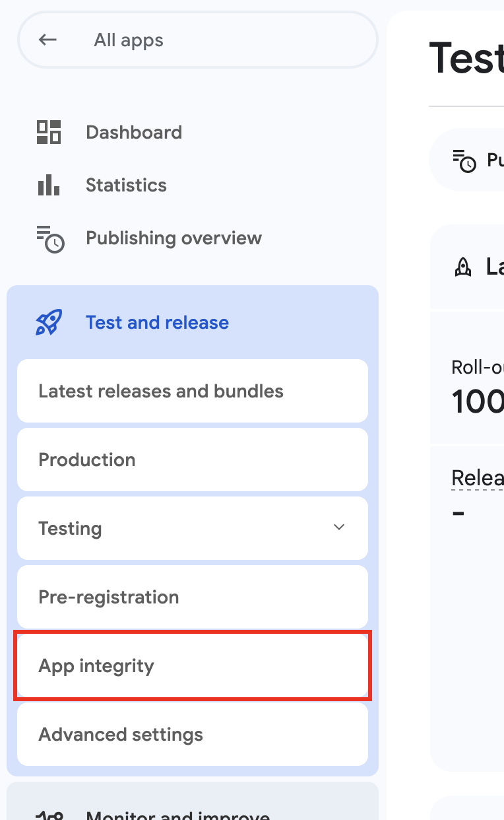The image size is (504, 820).
Task: Expand the Monitor and improve section
Action: pyautogui.click(x=178, y=815)
